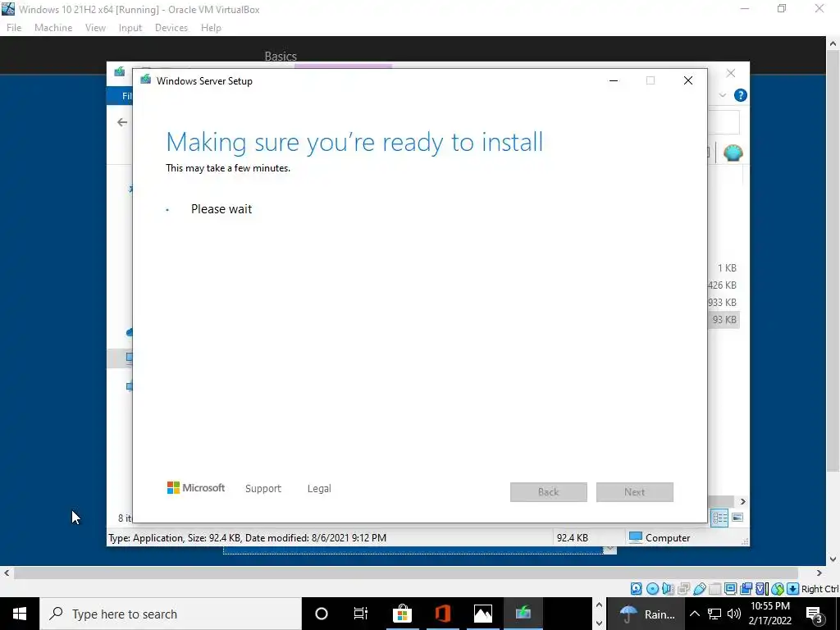Open Microsoft Store from guest taskbar
Viewport: 840px width, 630px height.
point(402,614)
